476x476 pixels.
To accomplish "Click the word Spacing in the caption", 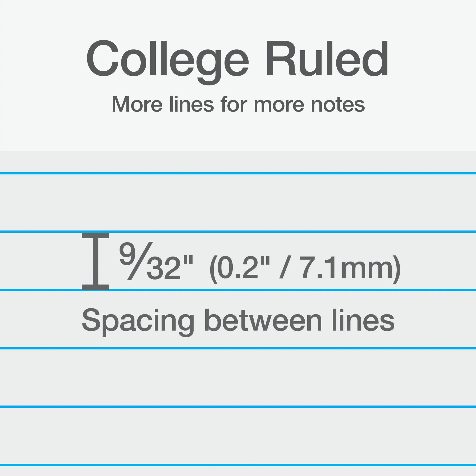I will coord(138,322).
